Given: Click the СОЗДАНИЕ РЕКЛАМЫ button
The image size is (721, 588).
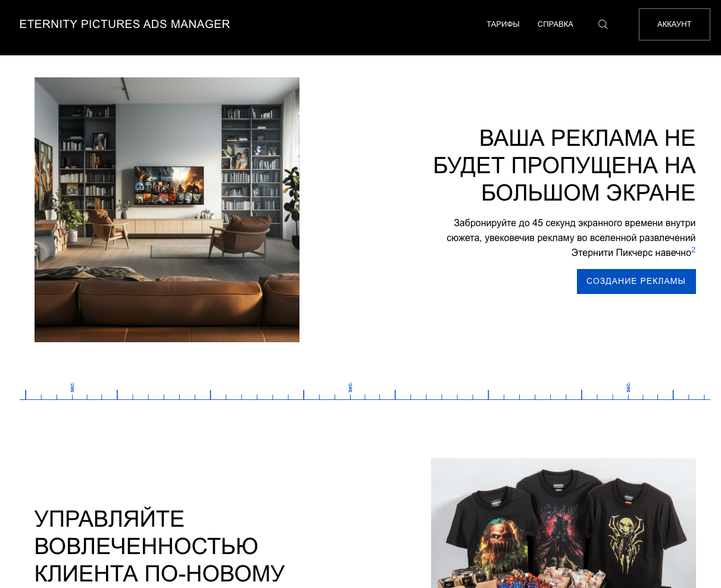Looking at the screenshot, I should click(x=636, y=281).
